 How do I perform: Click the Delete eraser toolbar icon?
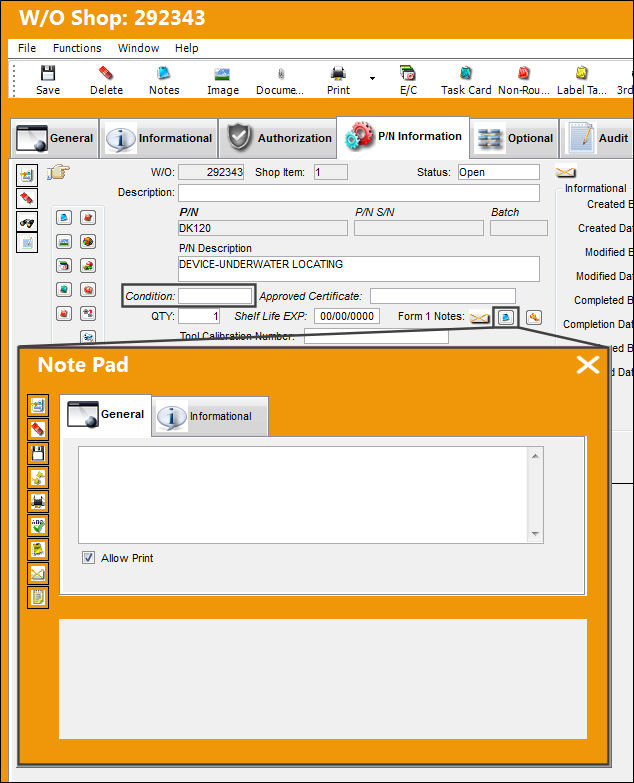pyautogui.click(x=106, y=80)
